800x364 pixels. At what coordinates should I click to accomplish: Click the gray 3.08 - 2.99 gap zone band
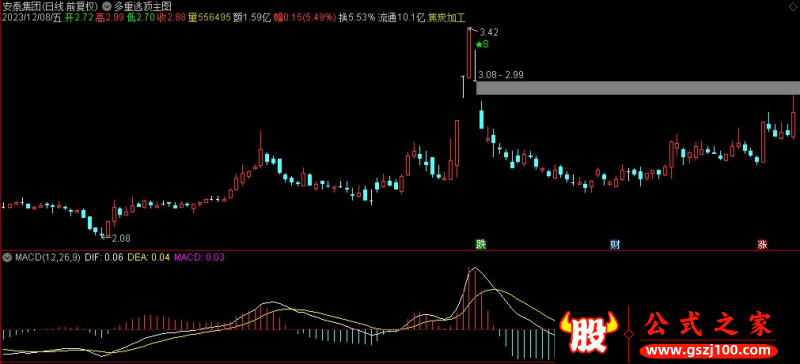638,88
